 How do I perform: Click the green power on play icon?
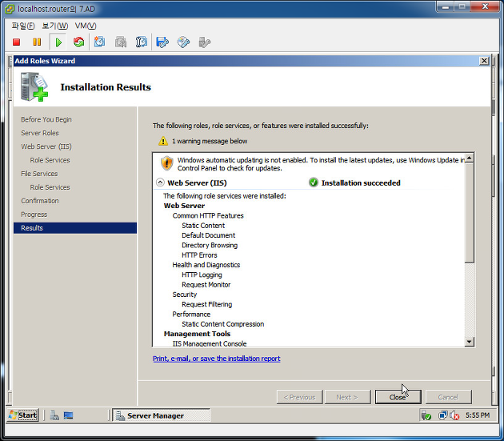pyautogui.click(x=58, y=42)
